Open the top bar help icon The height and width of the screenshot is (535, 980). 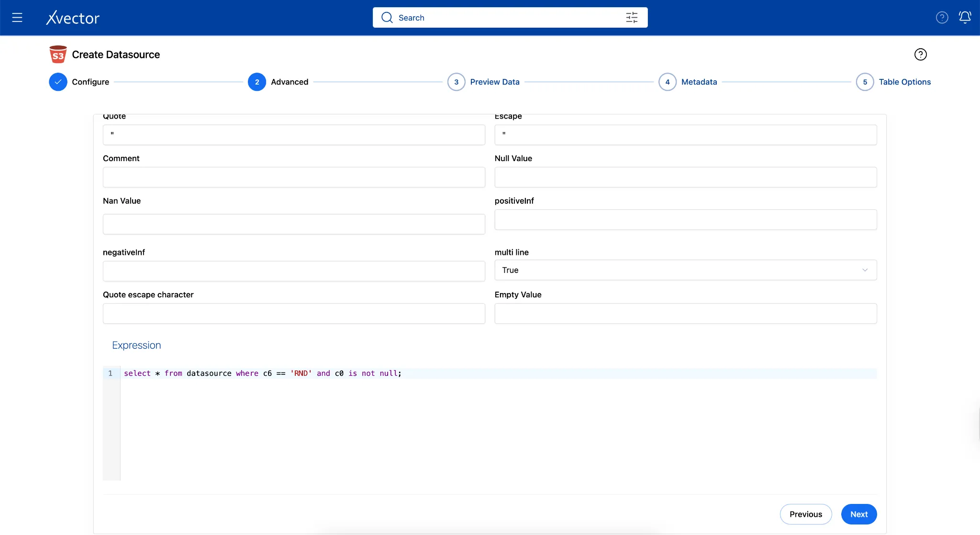coord(942,18)
